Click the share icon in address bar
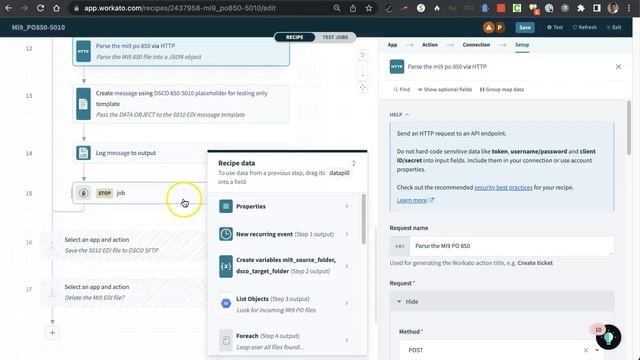 tap(353, 8)
